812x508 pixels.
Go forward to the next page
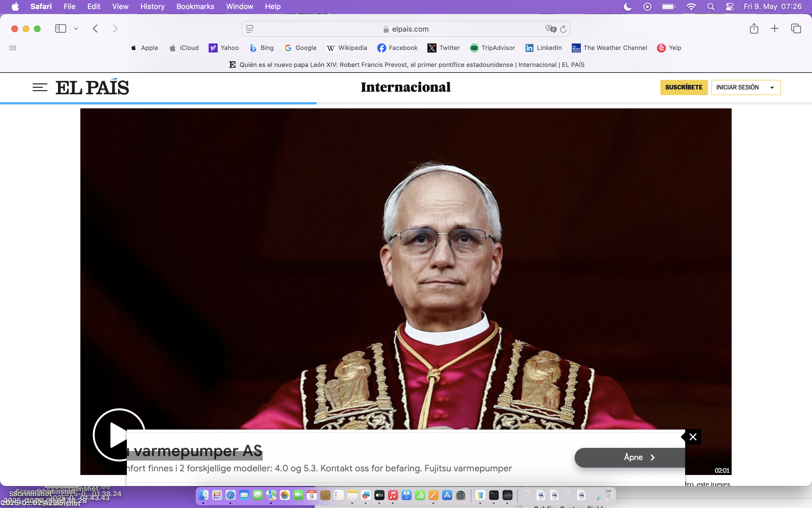tap(115, 29)
